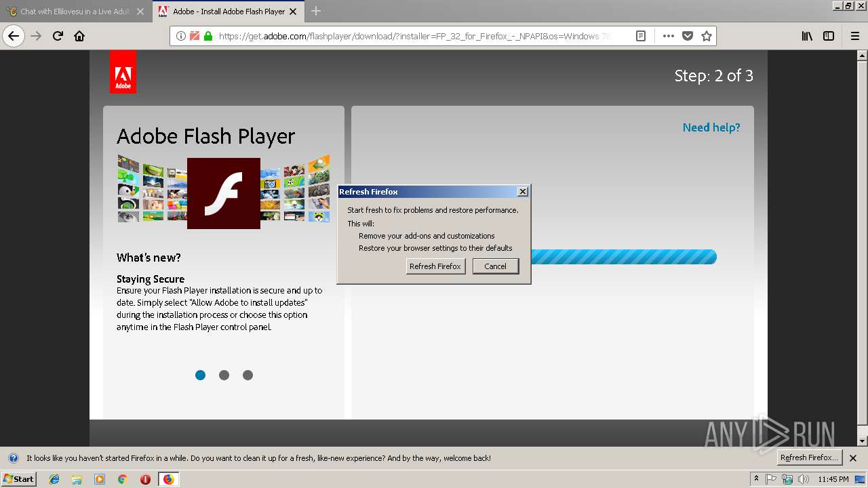Launch Internet Explorer from taskbar
868x488 pixels.
54,479
